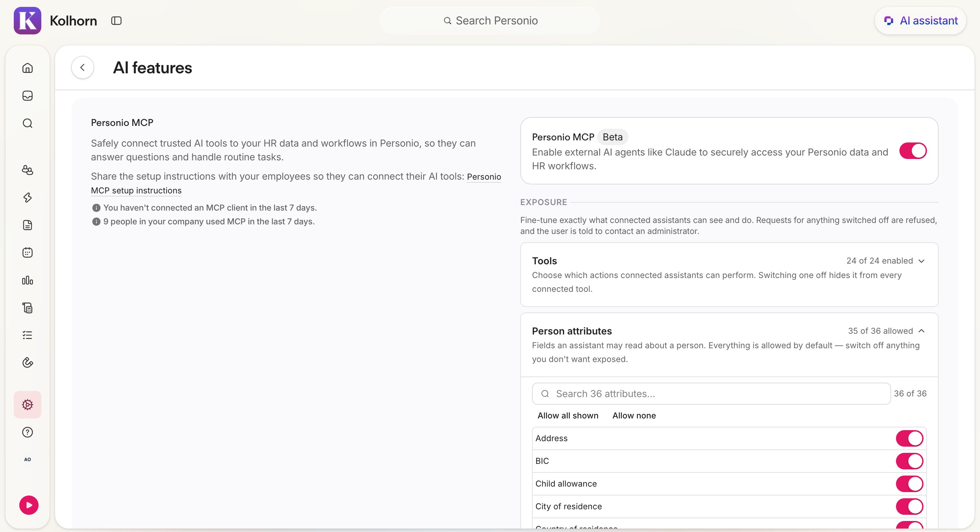Click the AI features page heading

[153, 68]
